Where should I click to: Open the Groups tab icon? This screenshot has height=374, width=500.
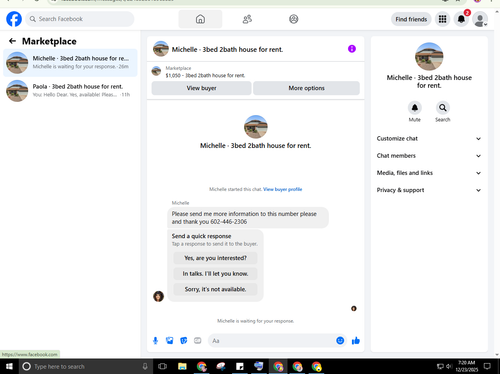(294, 19)
